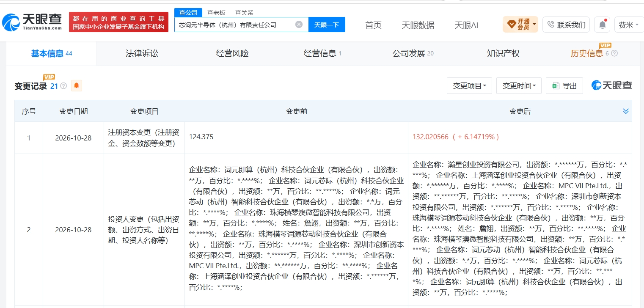Click the 导出 Excel export button

(564, 86)
